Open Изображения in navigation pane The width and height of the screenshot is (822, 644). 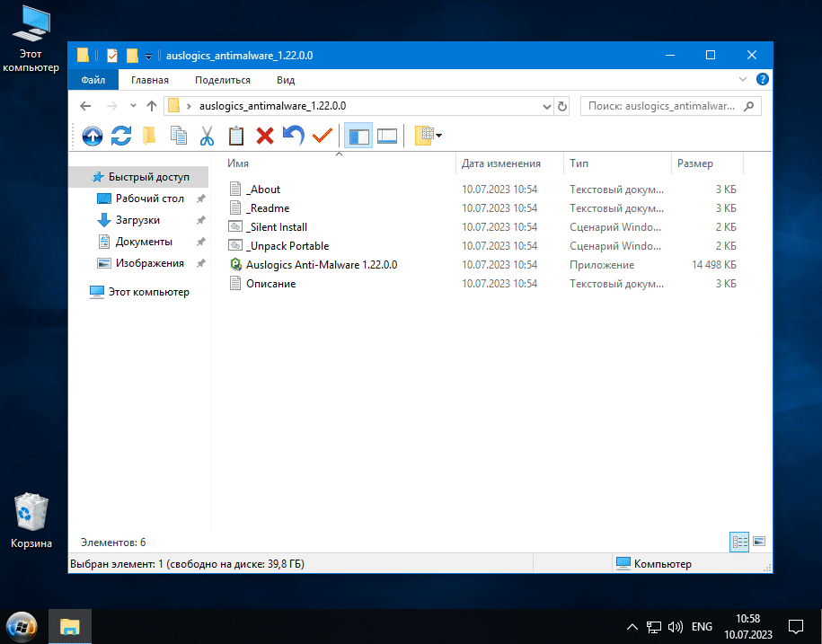[140, 263]
